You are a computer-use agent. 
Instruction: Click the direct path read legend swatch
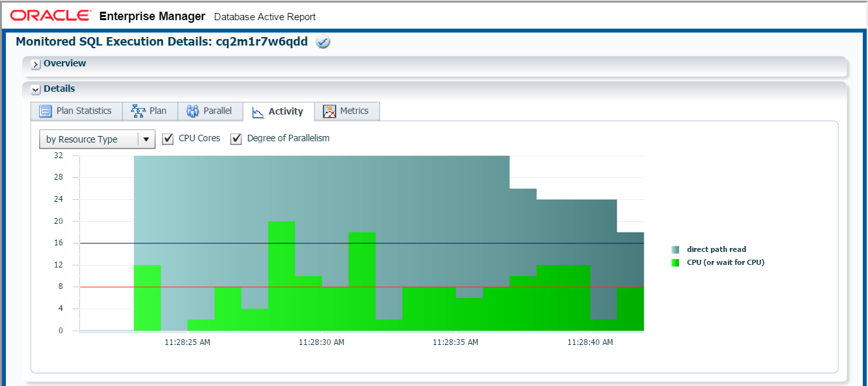click(675, 249)
